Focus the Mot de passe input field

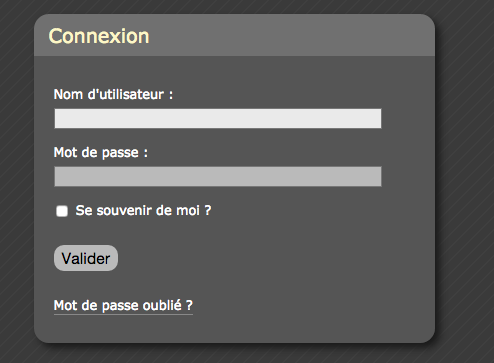click(218, 176)
